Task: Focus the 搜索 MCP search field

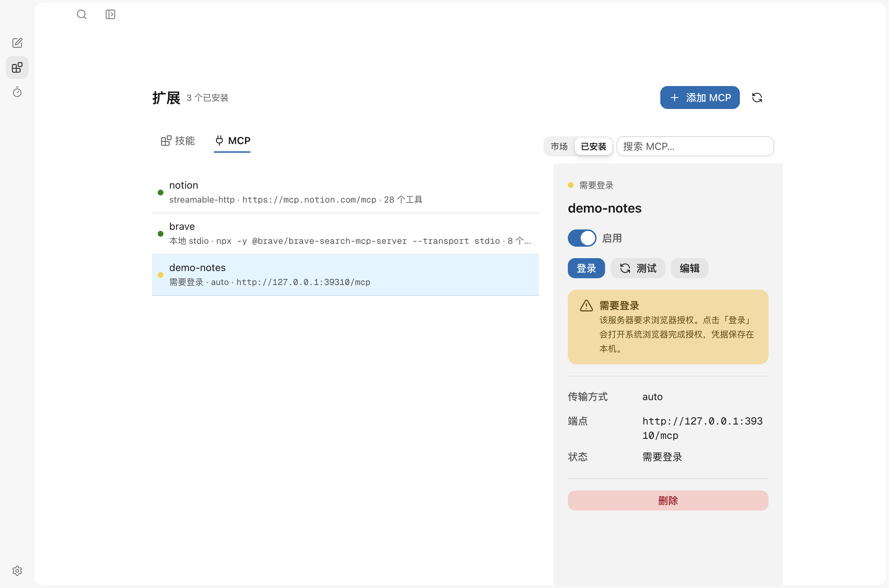Action: point(695,146)
